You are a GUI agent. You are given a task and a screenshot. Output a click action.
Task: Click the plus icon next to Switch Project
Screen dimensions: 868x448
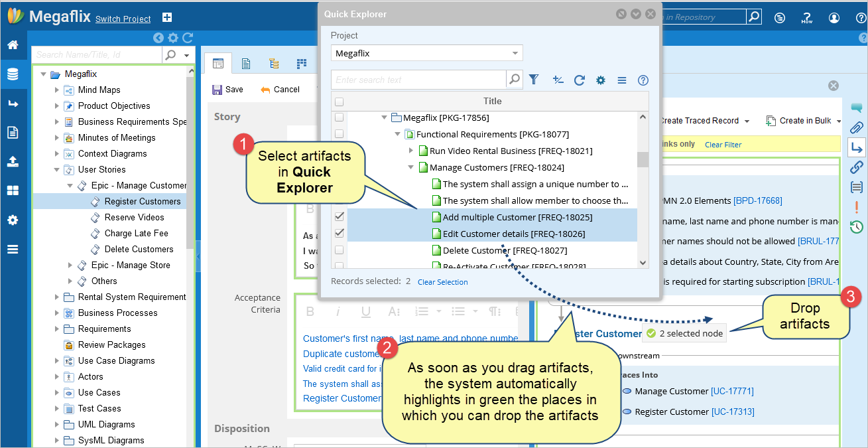167,18
